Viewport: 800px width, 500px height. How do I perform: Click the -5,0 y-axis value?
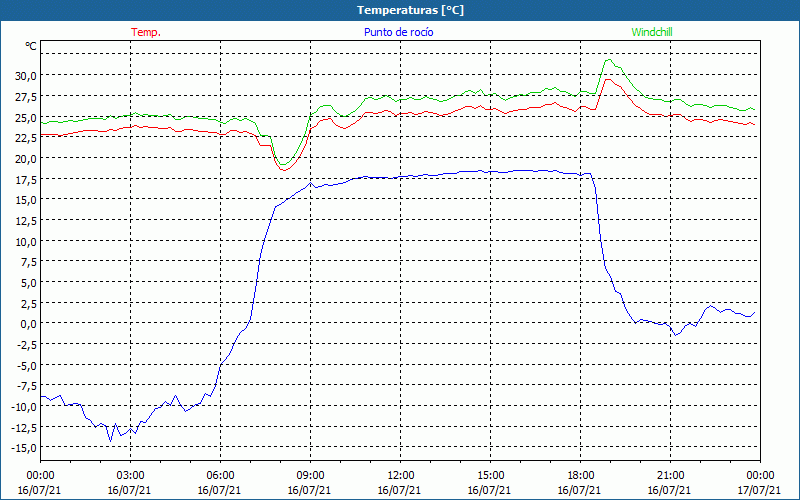coord(26,365)
